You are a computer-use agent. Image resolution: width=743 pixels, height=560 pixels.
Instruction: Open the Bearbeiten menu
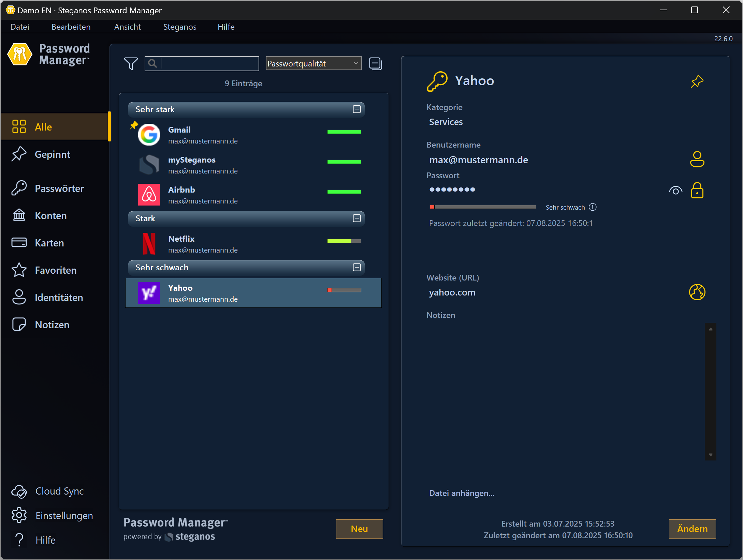coord(71,27)
